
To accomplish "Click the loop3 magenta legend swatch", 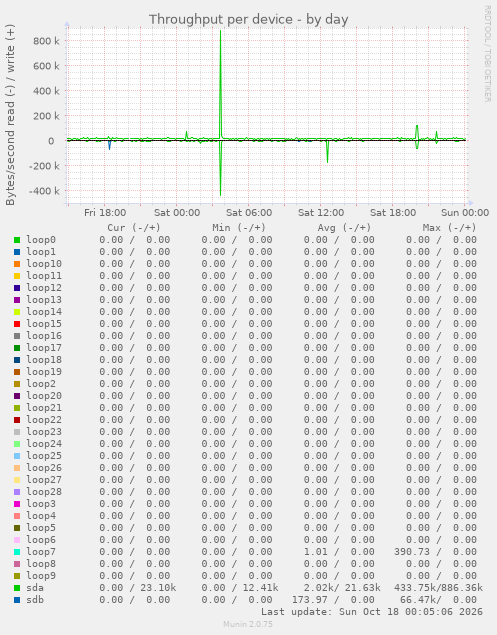I will point(17,504).
